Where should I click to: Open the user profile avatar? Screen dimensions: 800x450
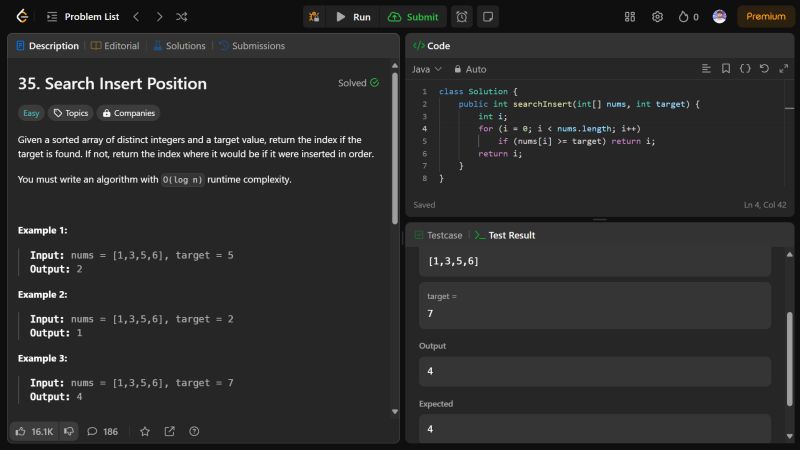click(719, 17)
